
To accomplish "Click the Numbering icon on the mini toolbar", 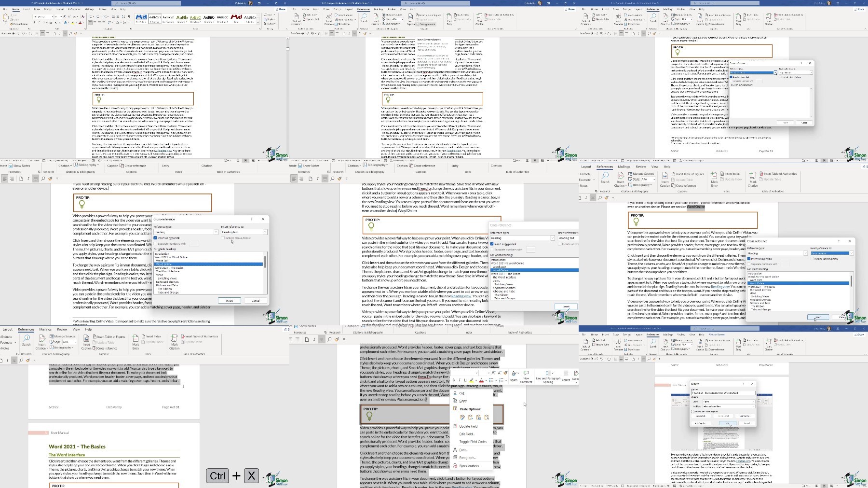I will tap(501, 380).
